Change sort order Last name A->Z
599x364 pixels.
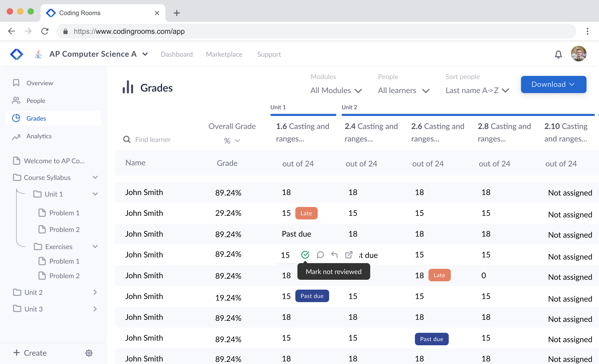coord(477,90)
